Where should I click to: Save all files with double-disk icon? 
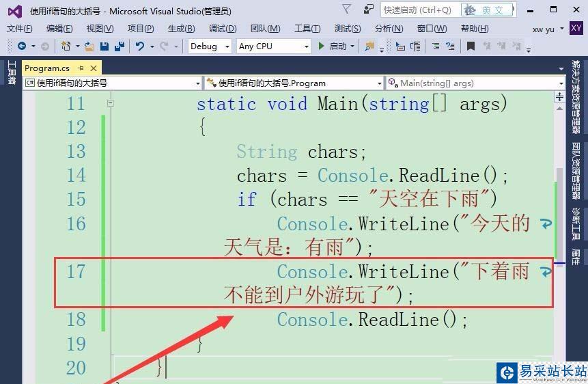(x=120, y=46)
